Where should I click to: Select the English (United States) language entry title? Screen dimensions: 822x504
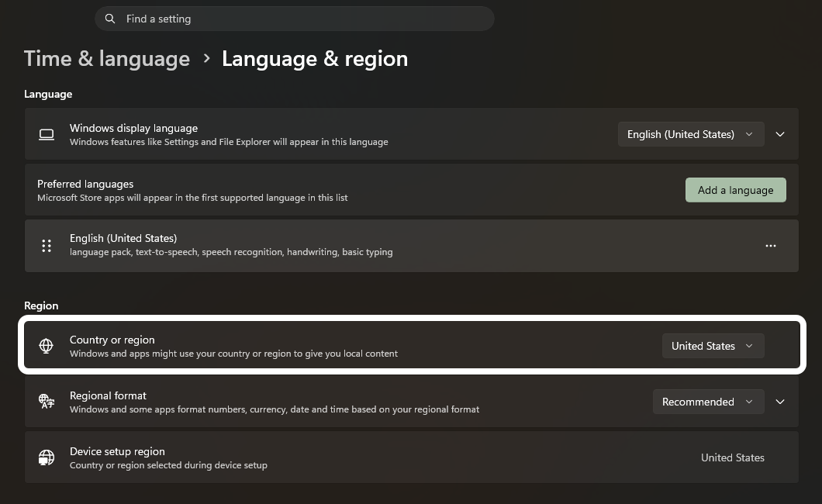tap(123, 238)
